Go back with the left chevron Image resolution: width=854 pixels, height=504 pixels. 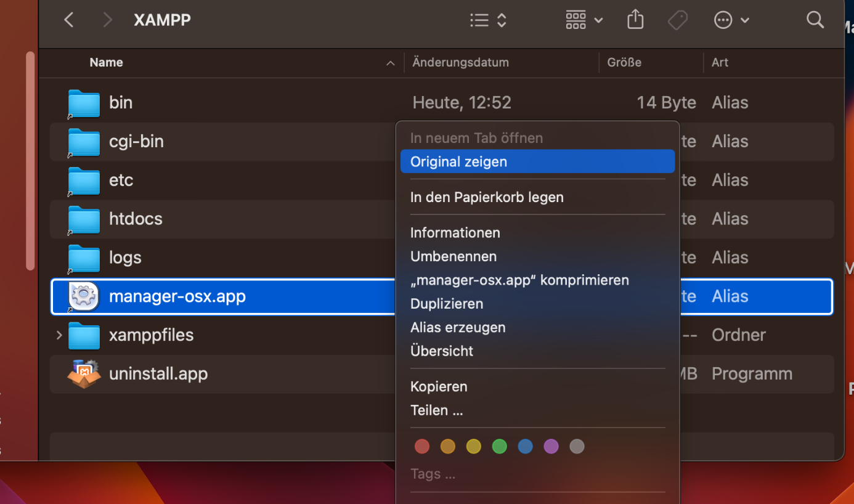pos(69,20)
